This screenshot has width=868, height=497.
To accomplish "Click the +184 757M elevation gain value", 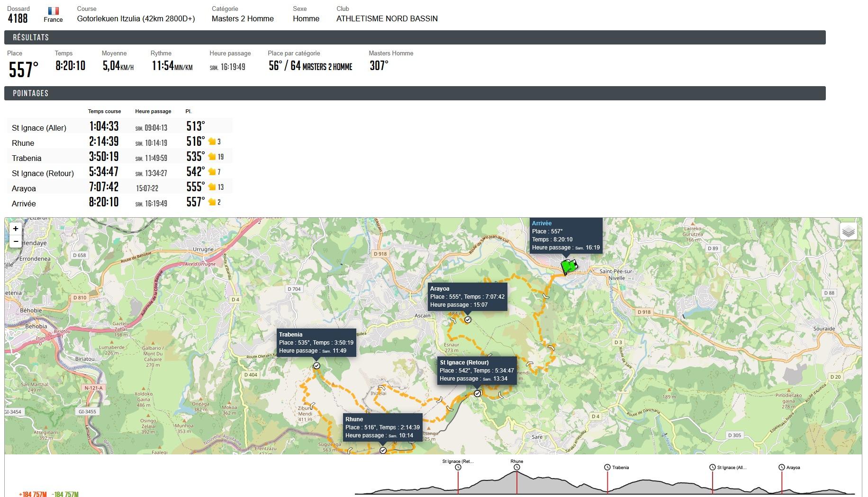I will [33, 494].
